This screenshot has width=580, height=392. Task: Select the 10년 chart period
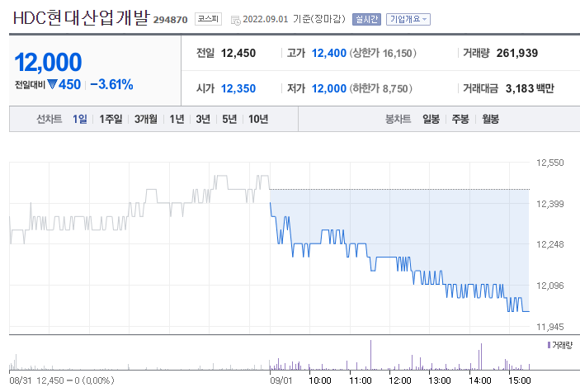tap(258, 119)
